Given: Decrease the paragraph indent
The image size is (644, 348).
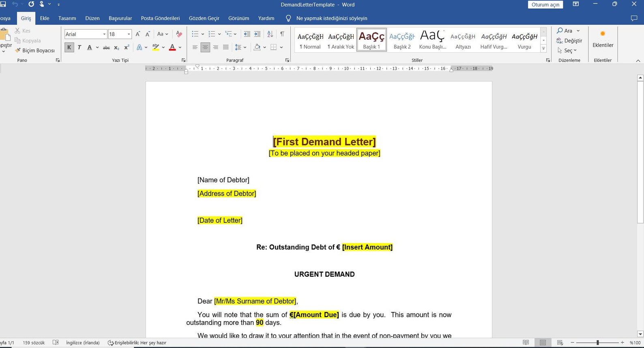Looking at the screenshot, I should (x=247, y=34).
